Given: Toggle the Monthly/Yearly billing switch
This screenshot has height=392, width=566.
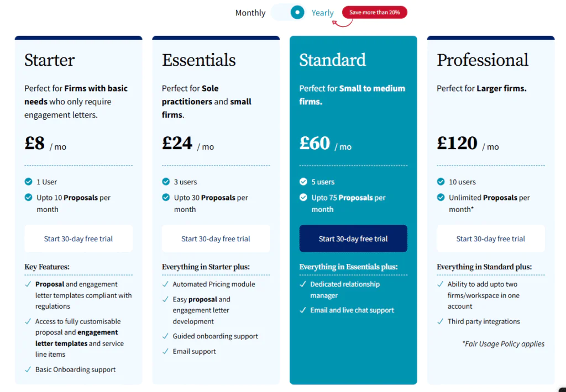Looking at the screenshot, I should (289, 12).
